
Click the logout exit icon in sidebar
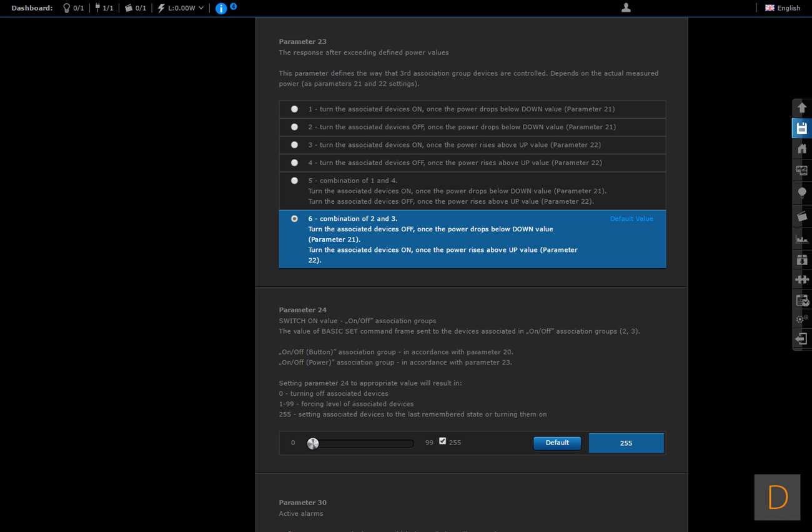[x=802, y=339]
